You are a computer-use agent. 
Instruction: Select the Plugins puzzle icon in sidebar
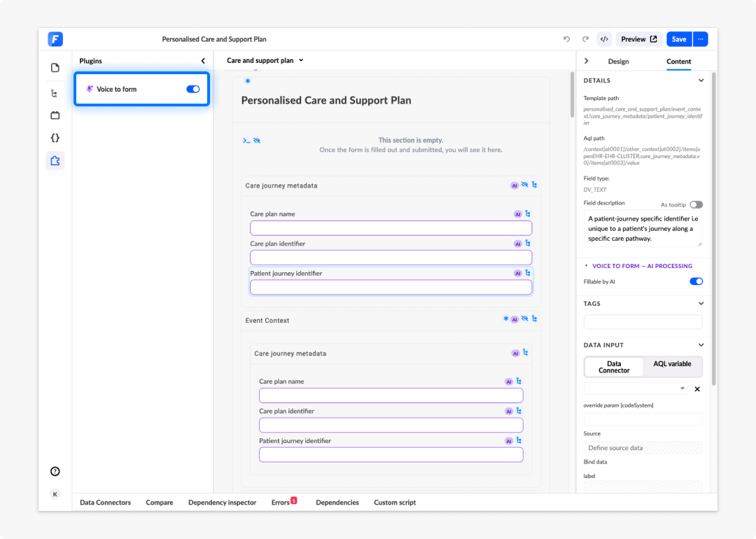(55, 160)
